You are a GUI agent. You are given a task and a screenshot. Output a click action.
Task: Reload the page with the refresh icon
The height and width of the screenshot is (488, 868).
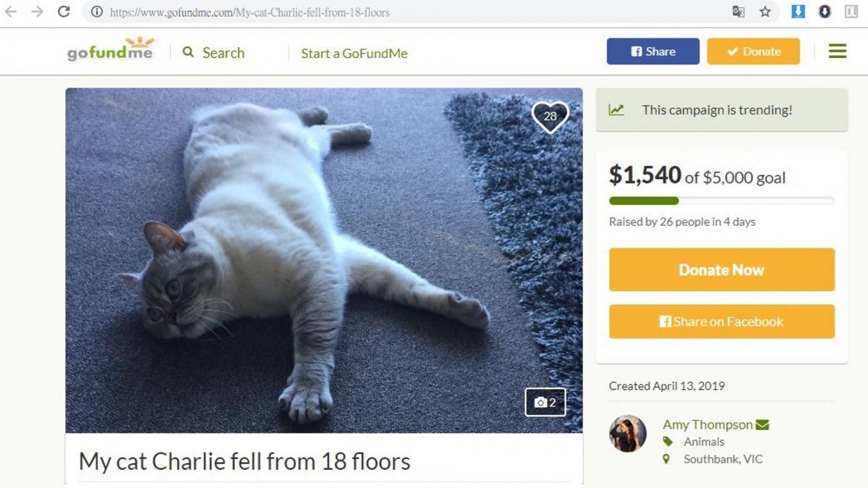(64, 12)
